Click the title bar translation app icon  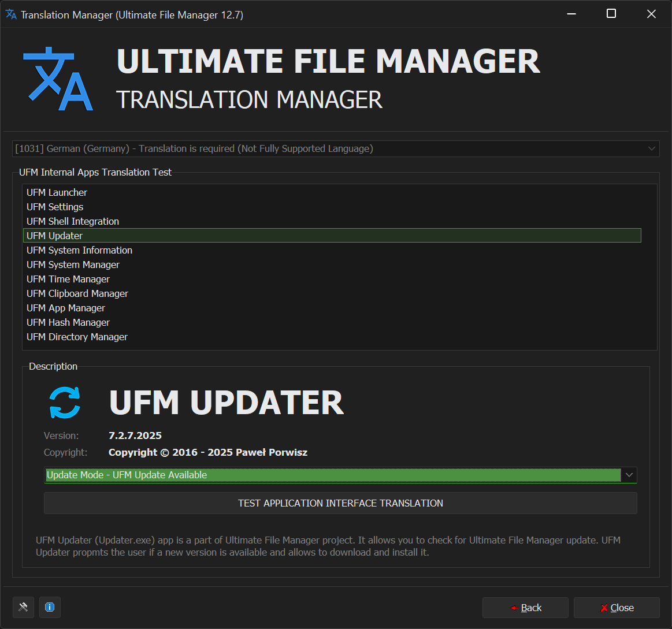coord(11,14)
